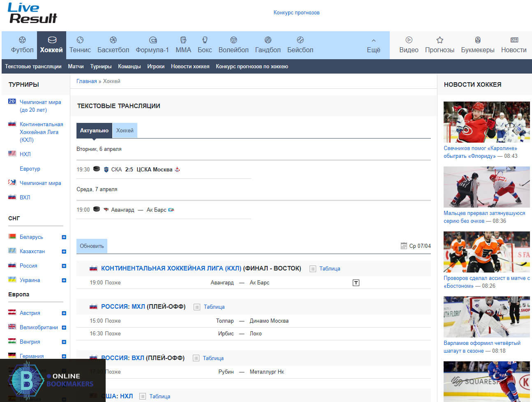The width and height of the screenshot is (532, 402).
Task: Expand the Австрия tournaments list
Action: pos(64,313)
